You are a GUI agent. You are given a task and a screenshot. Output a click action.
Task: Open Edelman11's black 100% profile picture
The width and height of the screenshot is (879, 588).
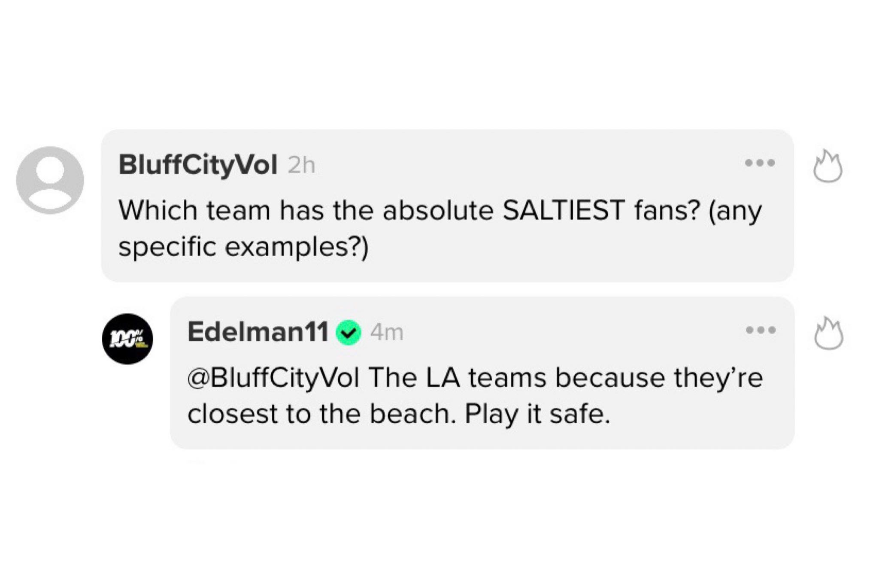[x=127, y=339]
